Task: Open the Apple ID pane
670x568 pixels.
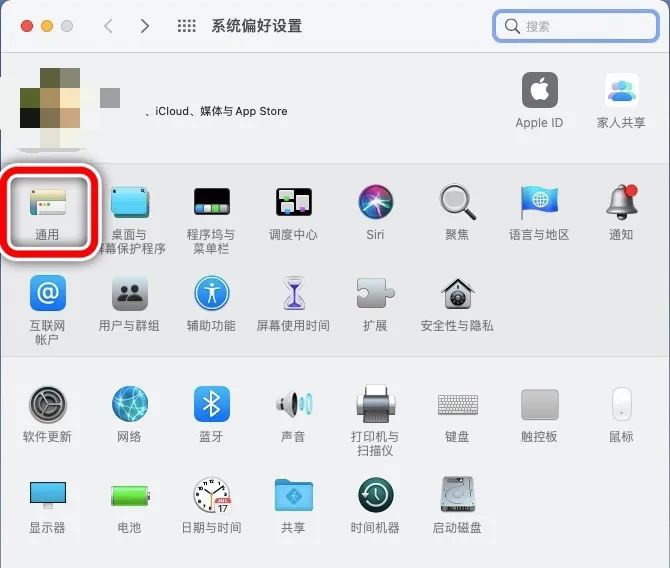Action: click(539, 100)
